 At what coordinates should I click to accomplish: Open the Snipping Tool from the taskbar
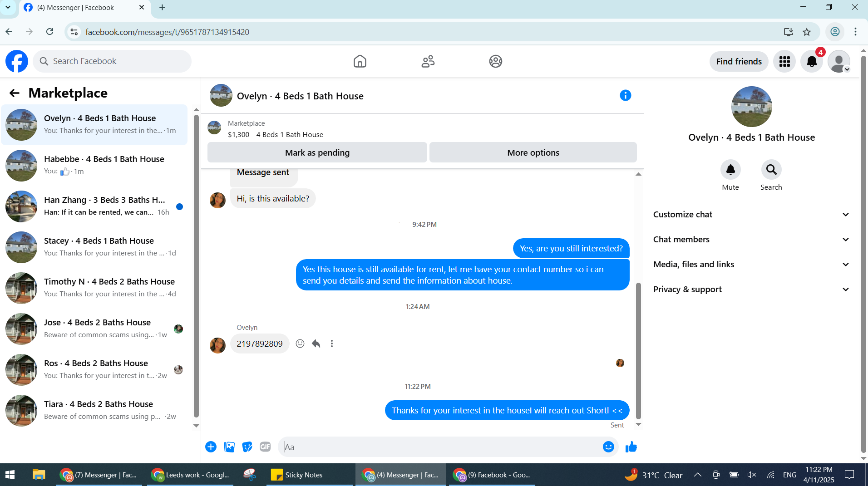point(250,475)
